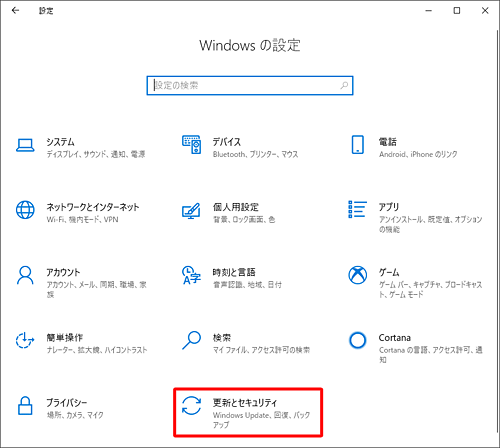500x448 pixels.
Task: Open the デバイス keyboard-speaker icon
Action: 191,144
